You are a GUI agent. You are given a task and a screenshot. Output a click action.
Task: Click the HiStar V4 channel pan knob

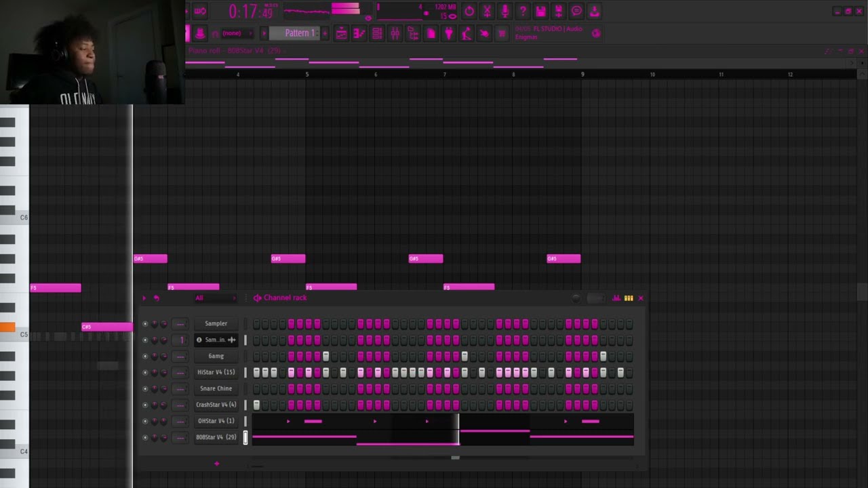[154, 373]
